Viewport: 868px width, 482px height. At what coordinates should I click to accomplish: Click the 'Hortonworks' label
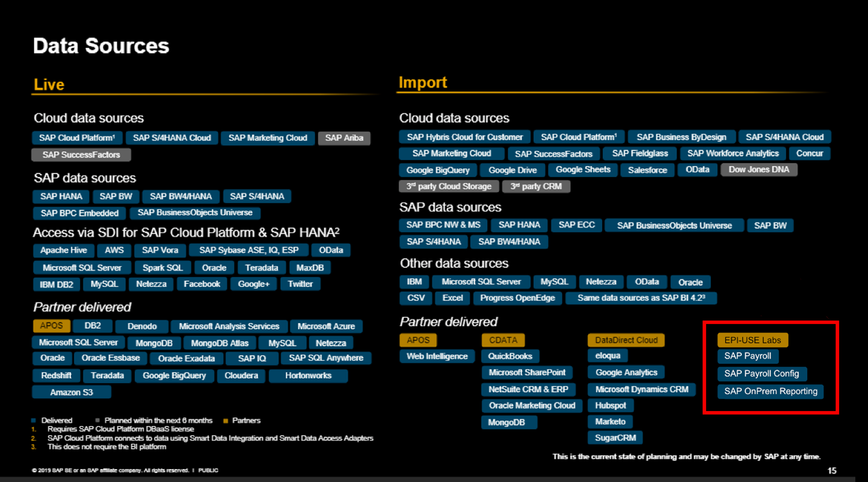tap(308, 376)
